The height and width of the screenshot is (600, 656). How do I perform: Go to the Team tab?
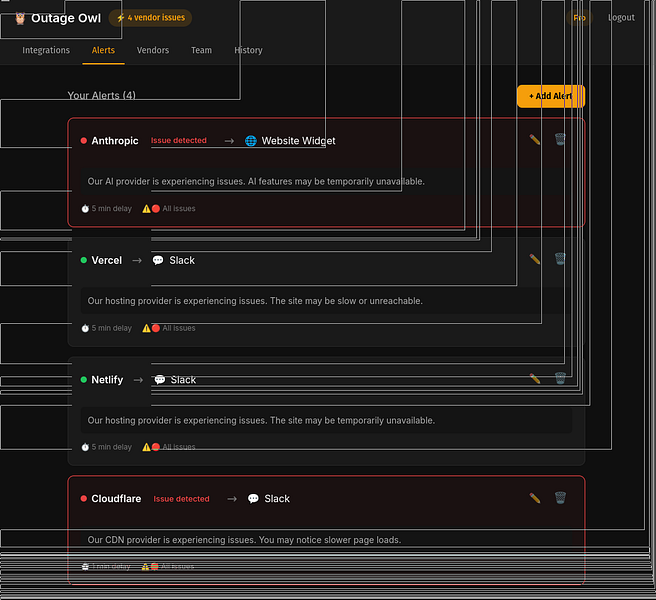[x=201, y=50]
